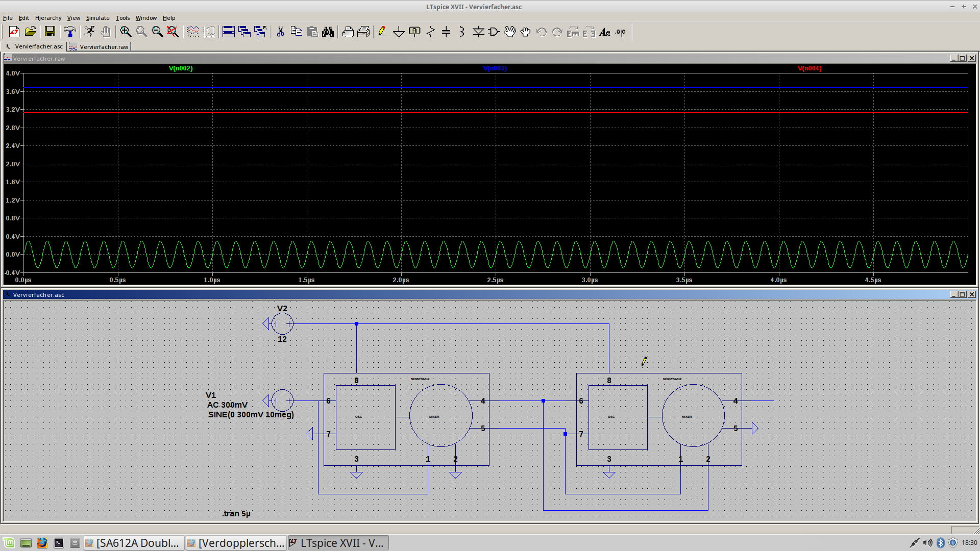Select the Rotate tool
Viewport: 980px width, 551px height.
[x=573, y=32]
